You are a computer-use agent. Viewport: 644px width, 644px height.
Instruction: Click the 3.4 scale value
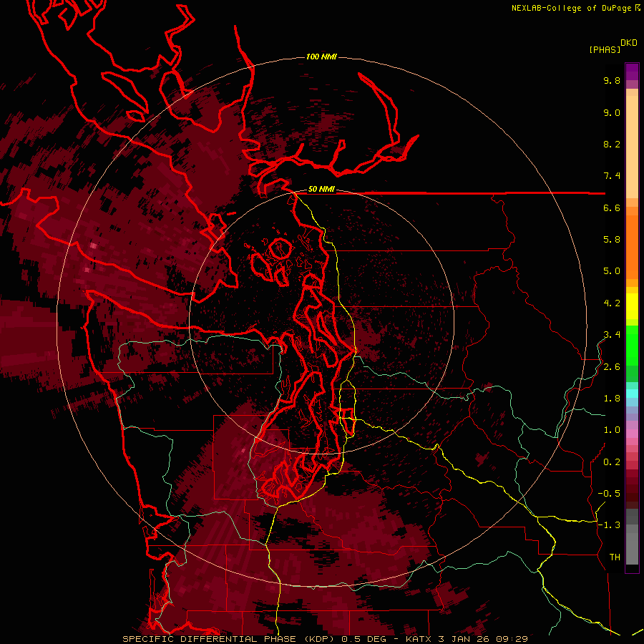click(612, 335)
